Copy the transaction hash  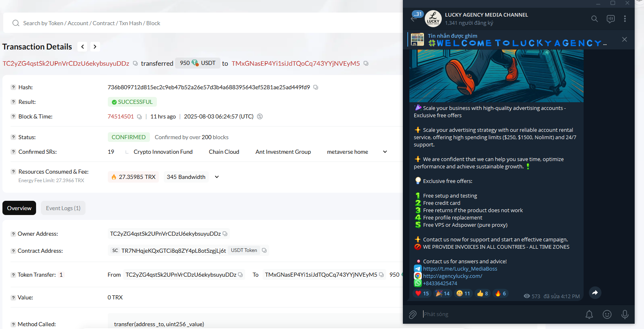pyautogui.click(x=316, y=87)
